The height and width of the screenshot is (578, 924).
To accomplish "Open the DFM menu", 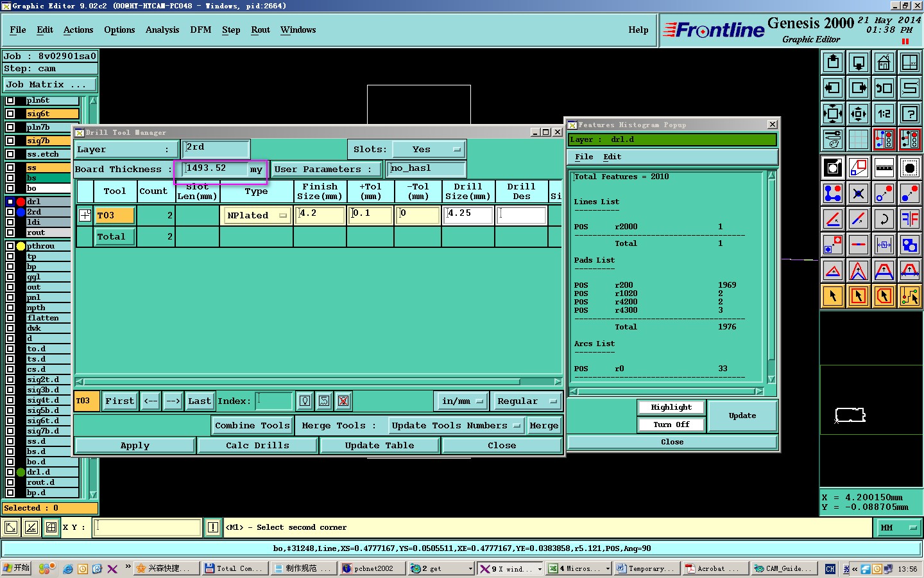I will pos(201,30).
